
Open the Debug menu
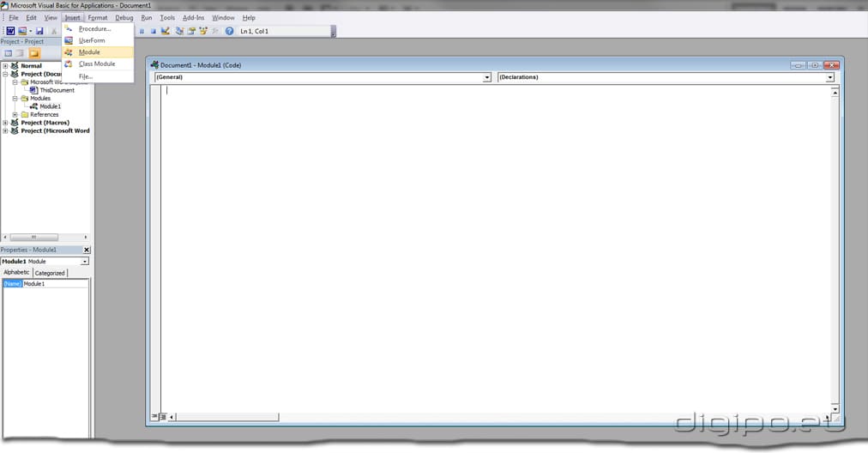click(x=124, y=18)
